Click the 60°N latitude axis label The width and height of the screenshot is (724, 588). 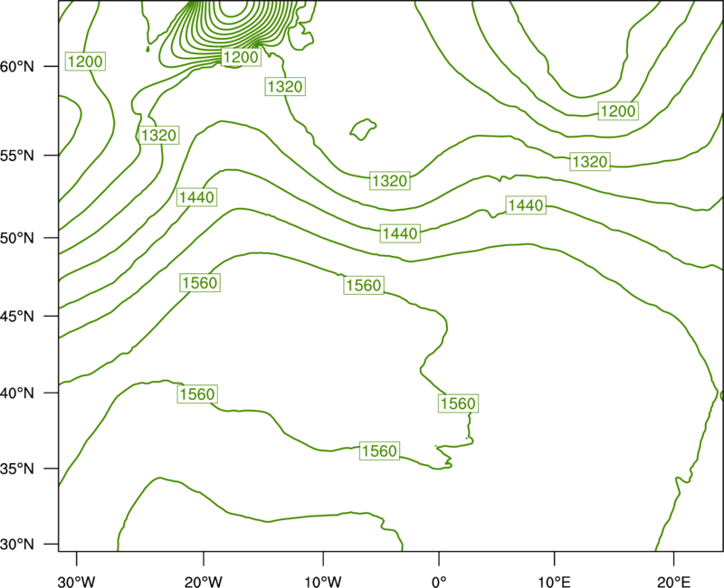(17, 67)
